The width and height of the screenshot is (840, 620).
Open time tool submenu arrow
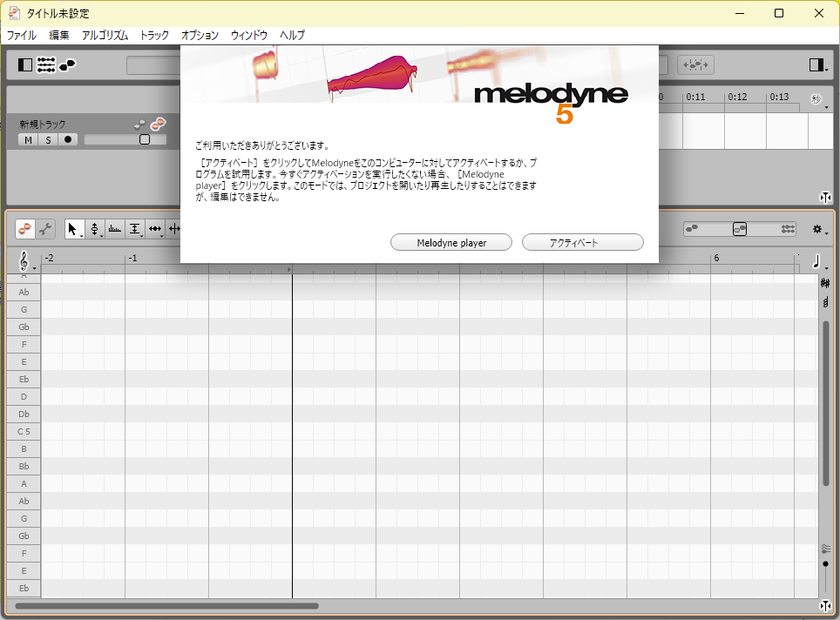(x=162, y=236)
